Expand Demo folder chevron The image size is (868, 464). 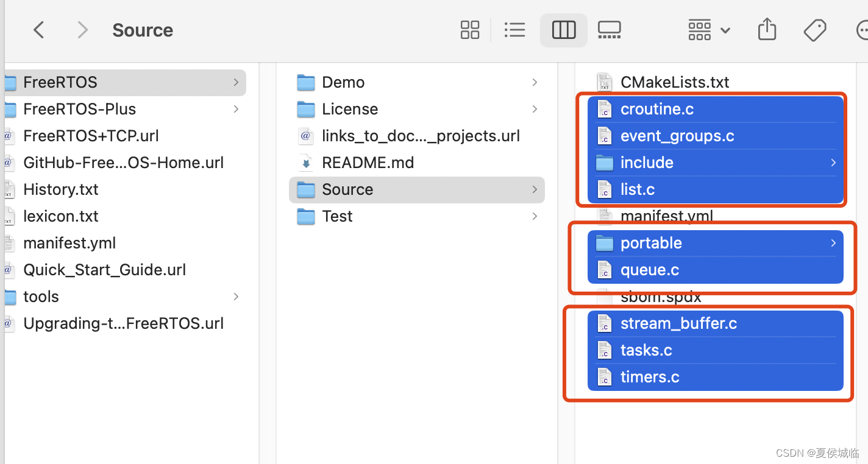(535, 82)
